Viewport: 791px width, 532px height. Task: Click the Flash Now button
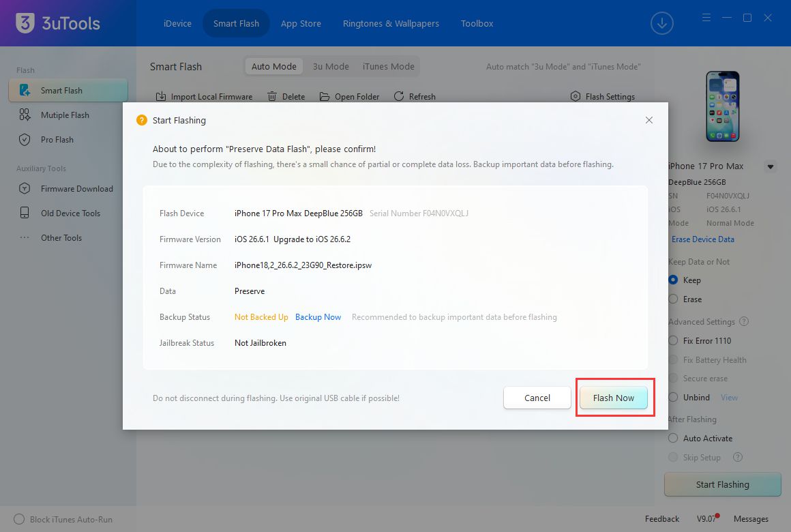[x=614, y=398]
